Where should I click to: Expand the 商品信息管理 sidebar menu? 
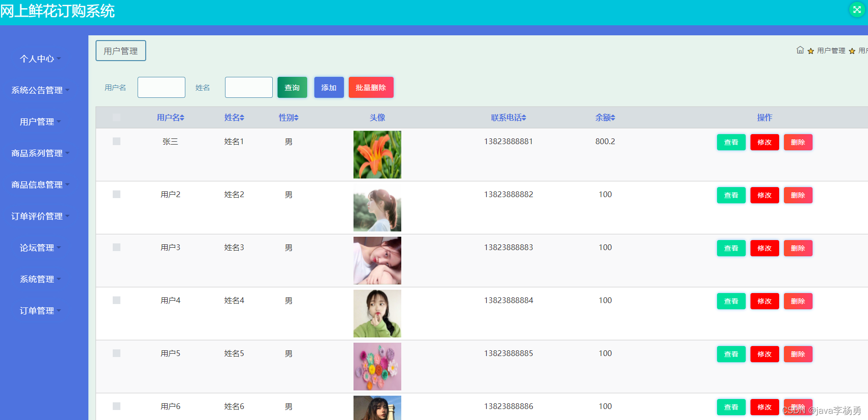pyautogui.click(x=41, y=185)
